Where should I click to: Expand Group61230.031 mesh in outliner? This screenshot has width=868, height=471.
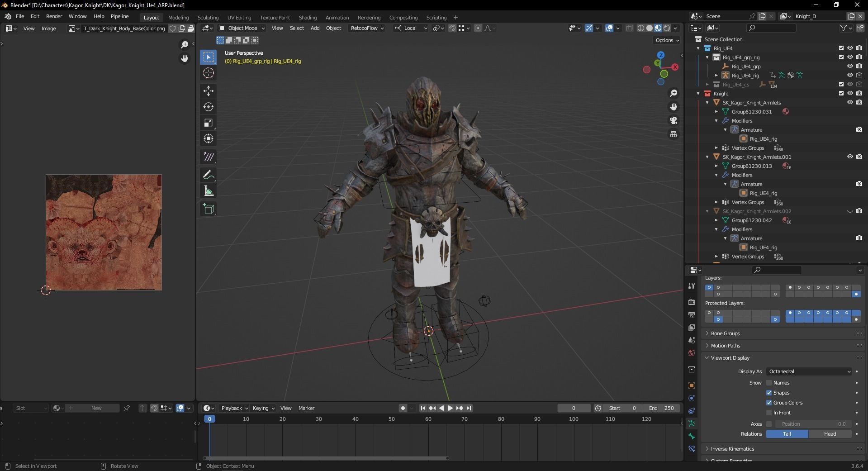pyautogui.click(x=716, y=111)
